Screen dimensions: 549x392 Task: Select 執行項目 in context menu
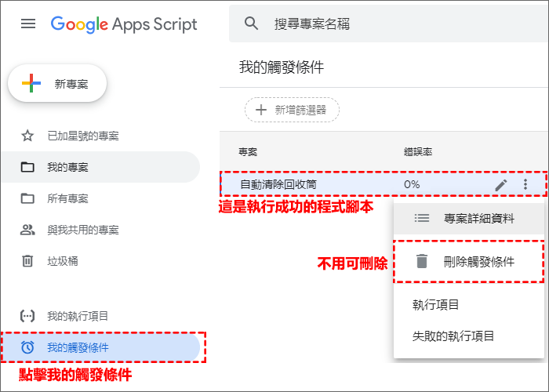tap(436, 304)
